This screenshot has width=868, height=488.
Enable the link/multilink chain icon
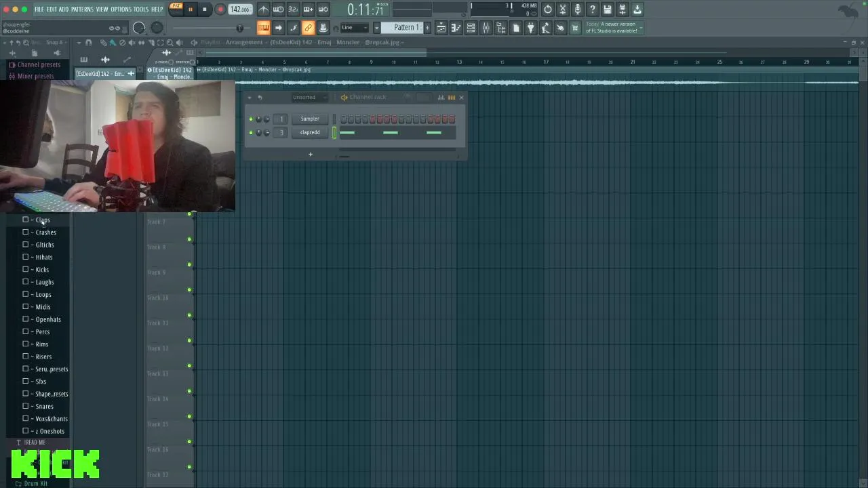click(x=308, y=28)
